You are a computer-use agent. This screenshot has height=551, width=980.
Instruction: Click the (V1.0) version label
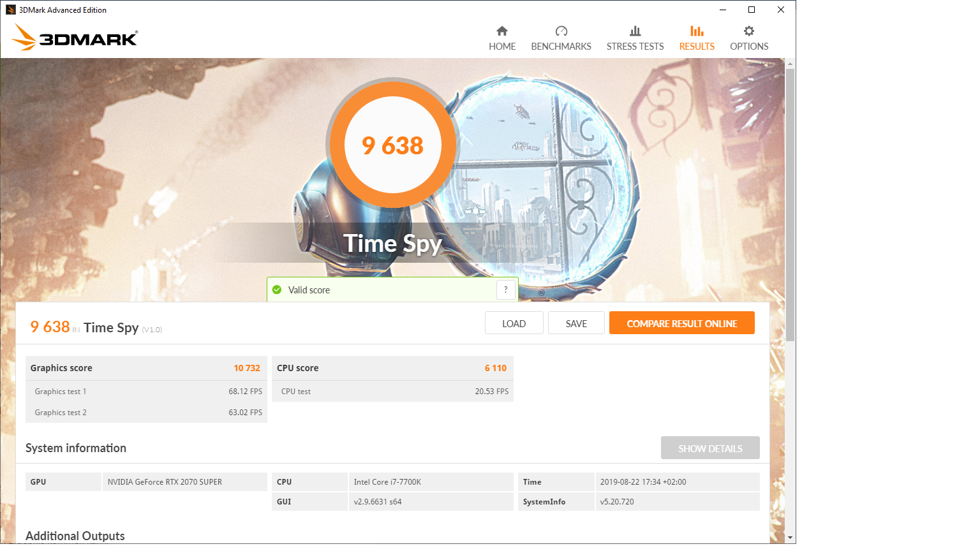pyautogui.click(x=152, y=330)
